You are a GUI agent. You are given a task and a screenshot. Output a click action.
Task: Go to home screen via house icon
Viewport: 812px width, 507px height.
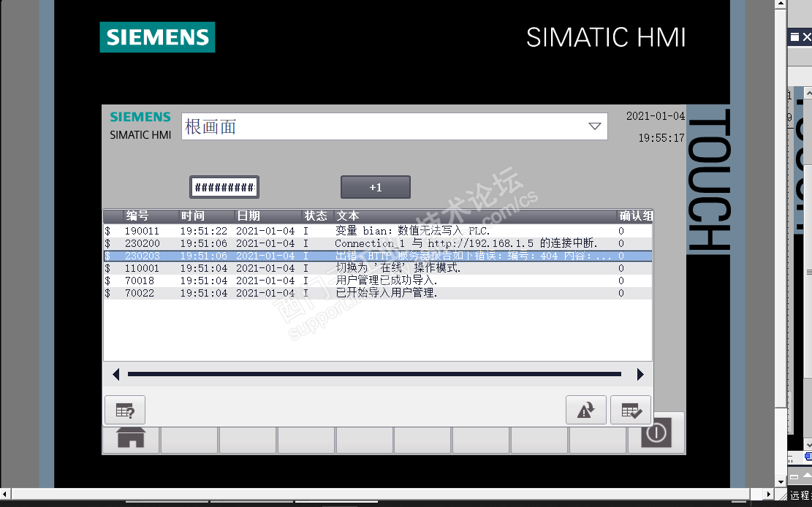click(131, 439)
